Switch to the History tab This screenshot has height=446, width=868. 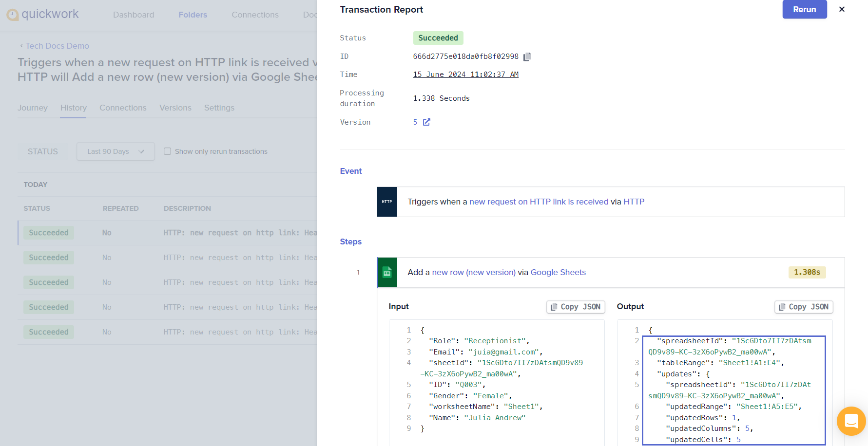(74, 108)
